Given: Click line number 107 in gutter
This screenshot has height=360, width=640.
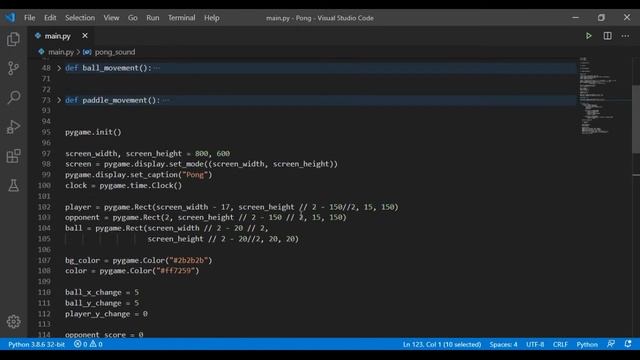Looking at the screenshot, I should [x=44, y=260].
